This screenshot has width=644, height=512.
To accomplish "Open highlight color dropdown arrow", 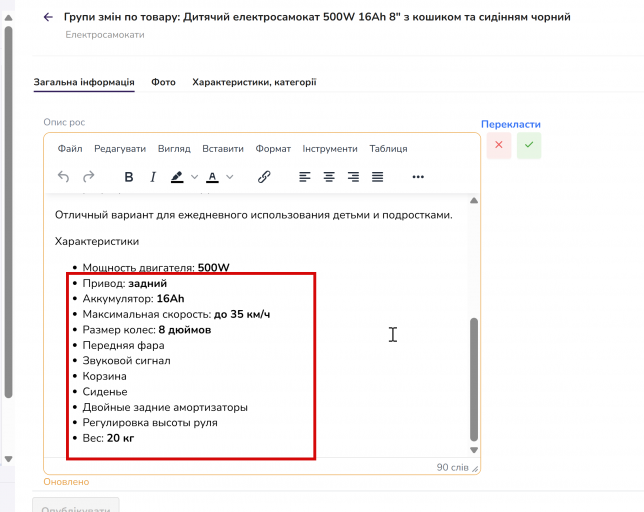I will coord(194,177).
